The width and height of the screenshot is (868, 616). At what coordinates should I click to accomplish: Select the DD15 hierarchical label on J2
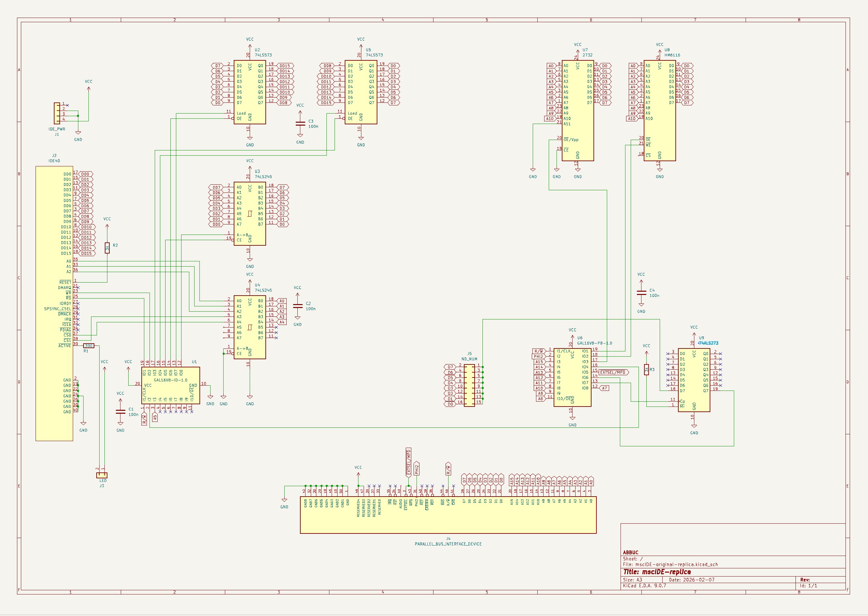click(87, 253)
